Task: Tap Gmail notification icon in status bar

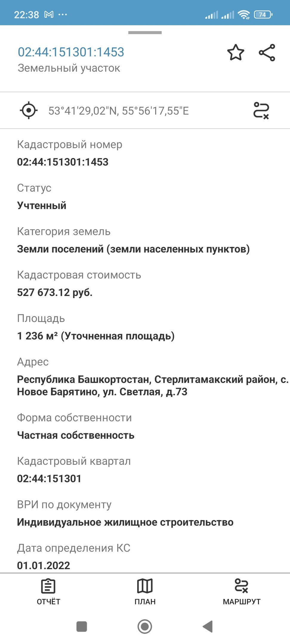Action: click(49, 14)
